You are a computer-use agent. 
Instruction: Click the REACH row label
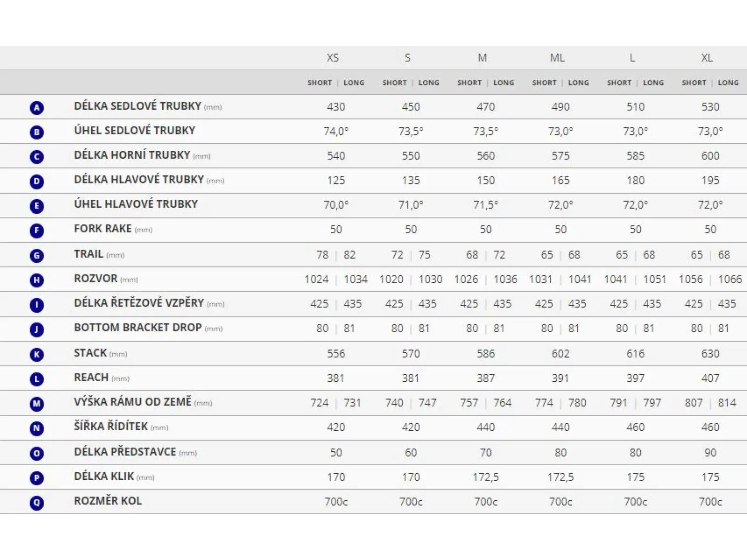pos(91,378)
